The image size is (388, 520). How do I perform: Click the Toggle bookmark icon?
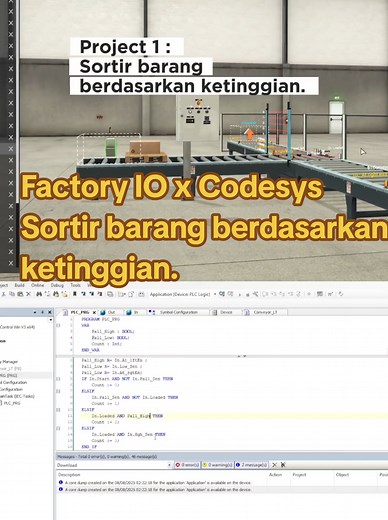point(75,294)
